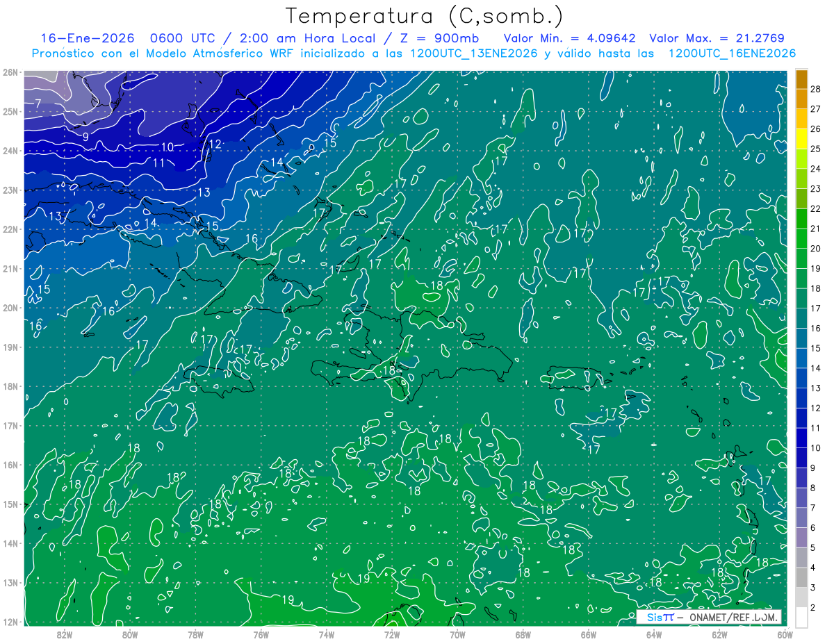The height and width of the screenshot is (644, 834).
Task: Click the '20' label on the color scale
Action: [x=815, y=249]
